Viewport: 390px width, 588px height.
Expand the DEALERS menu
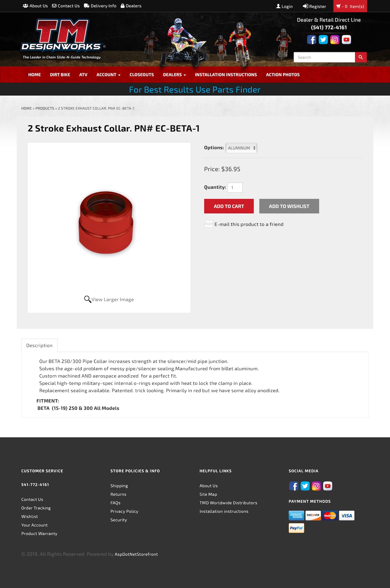click(x=174, y=75)
